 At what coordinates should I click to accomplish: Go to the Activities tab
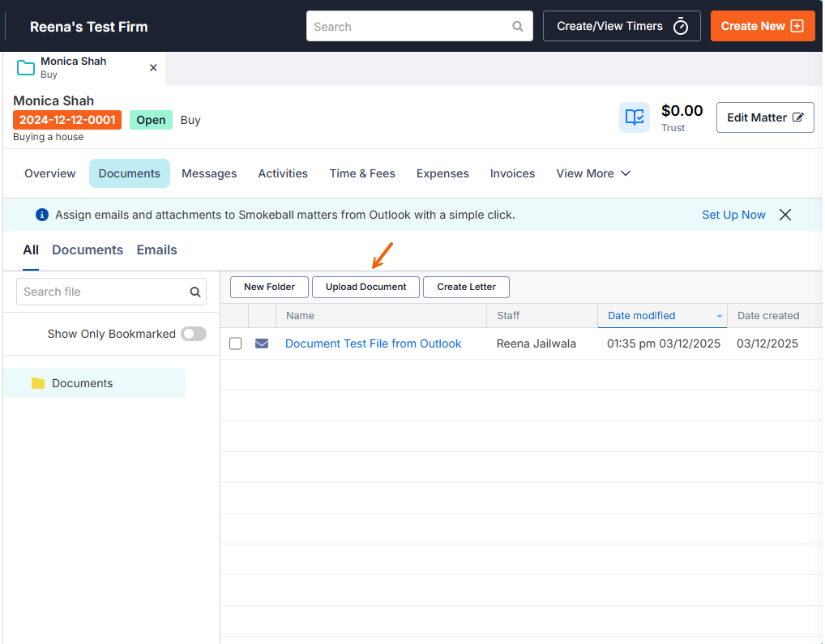(283, 173)
